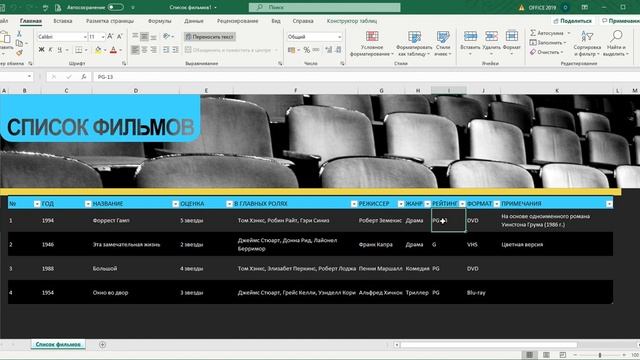Add a new sheet with plus icon

(x=102, y=344)
